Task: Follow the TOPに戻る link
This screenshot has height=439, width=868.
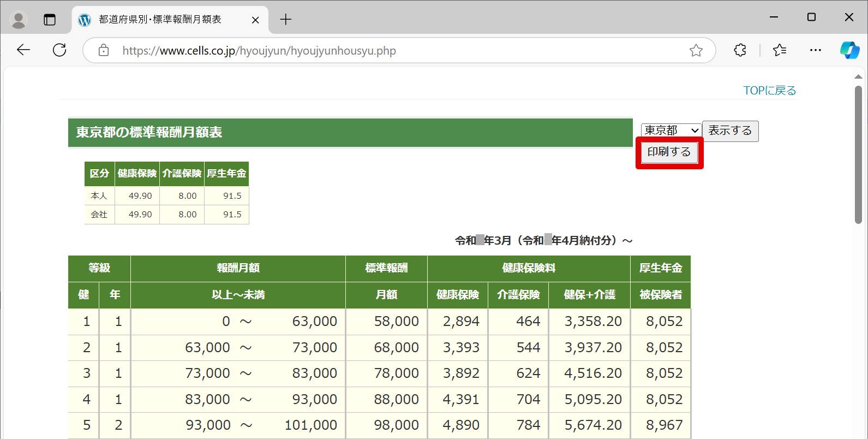Action: [x=770, y=91]
